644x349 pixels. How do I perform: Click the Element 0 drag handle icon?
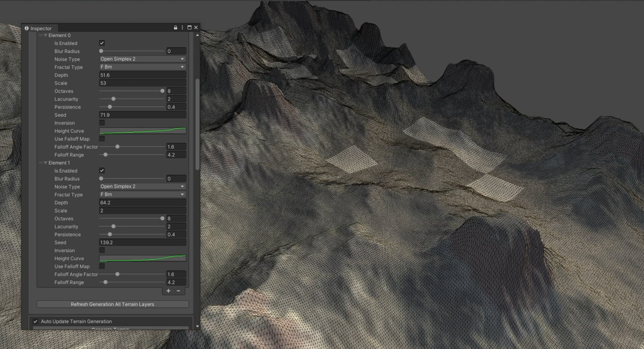pos(40,35)
